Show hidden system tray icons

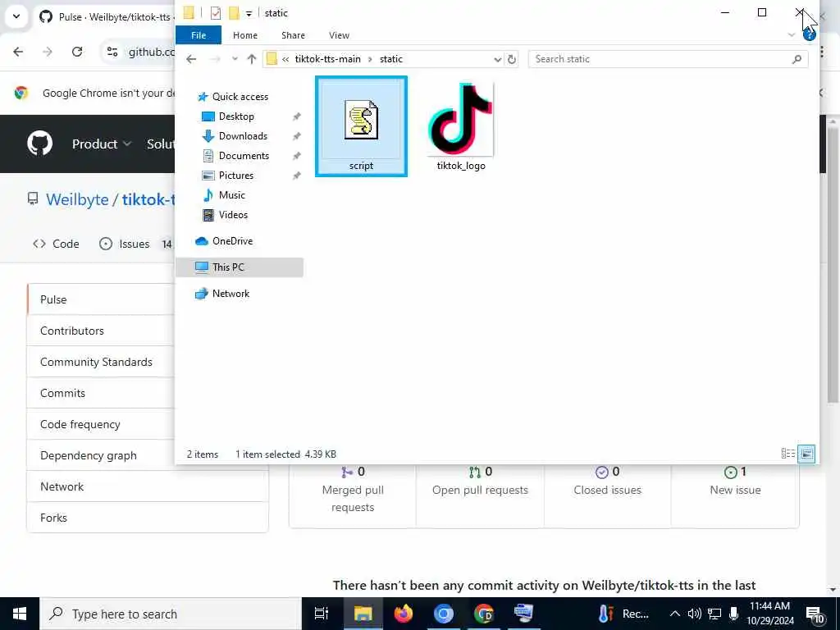point(675,614)
